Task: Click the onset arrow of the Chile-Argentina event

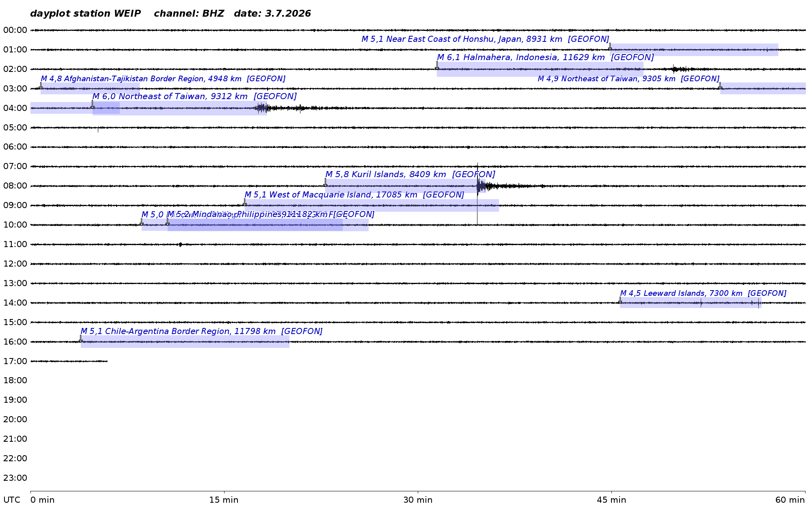Action: click(x=80, y=339)
